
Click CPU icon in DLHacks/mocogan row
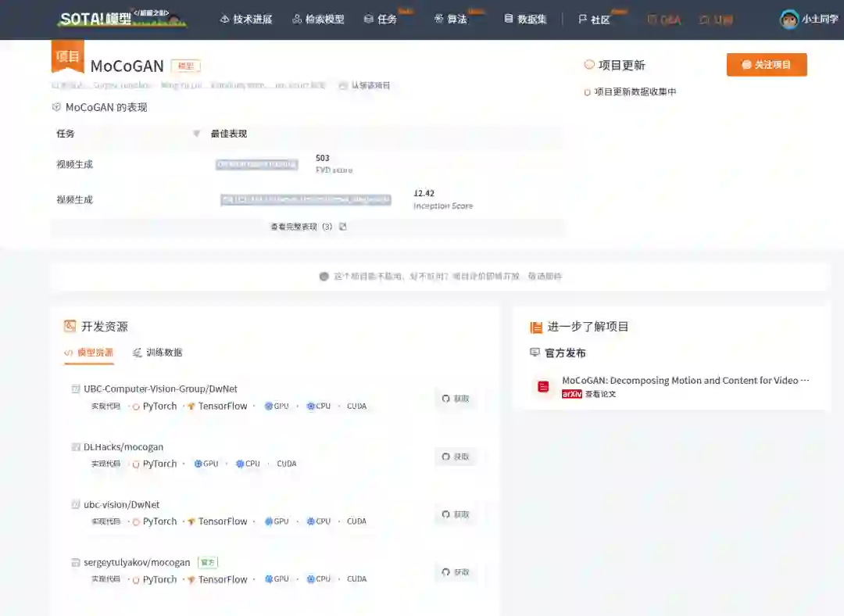coord(240,464)
